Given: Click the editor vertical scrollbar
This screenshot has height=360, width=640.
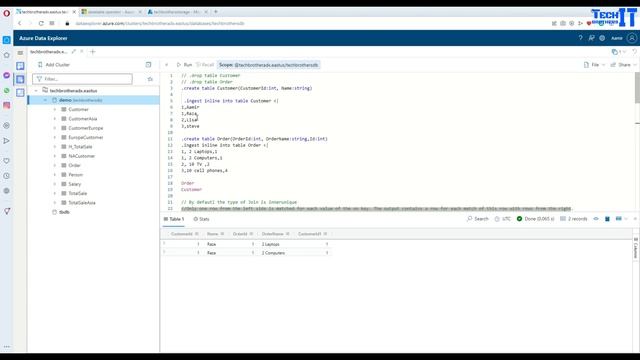Looking at the screenshot, I should (637, 88).
